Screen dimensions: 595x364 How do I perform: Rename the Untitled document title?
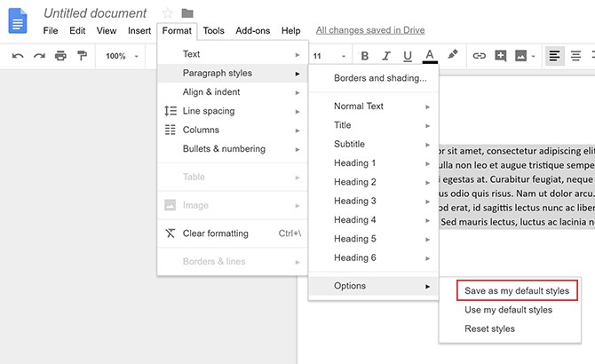[95, 13]
